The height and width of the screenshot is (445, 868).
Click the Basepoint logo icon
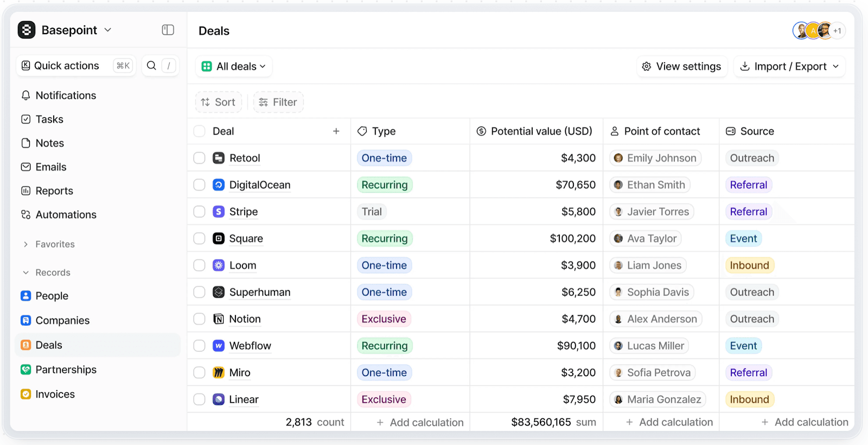click(x=27, y=30)
